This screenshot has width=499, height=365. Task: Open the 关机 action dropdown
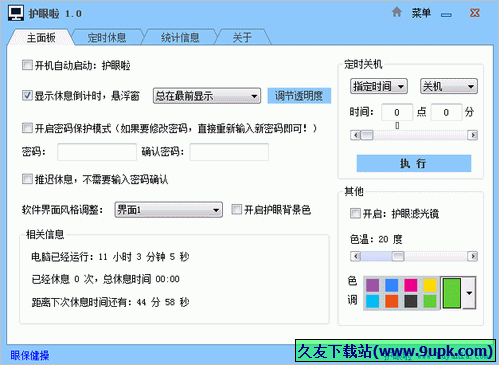click(x=449, y=86)
